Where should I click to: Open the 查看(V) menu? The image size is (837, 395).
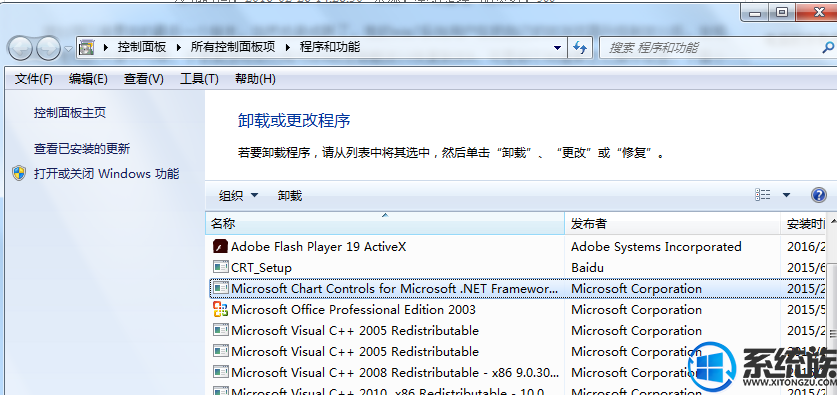(144, 79)
